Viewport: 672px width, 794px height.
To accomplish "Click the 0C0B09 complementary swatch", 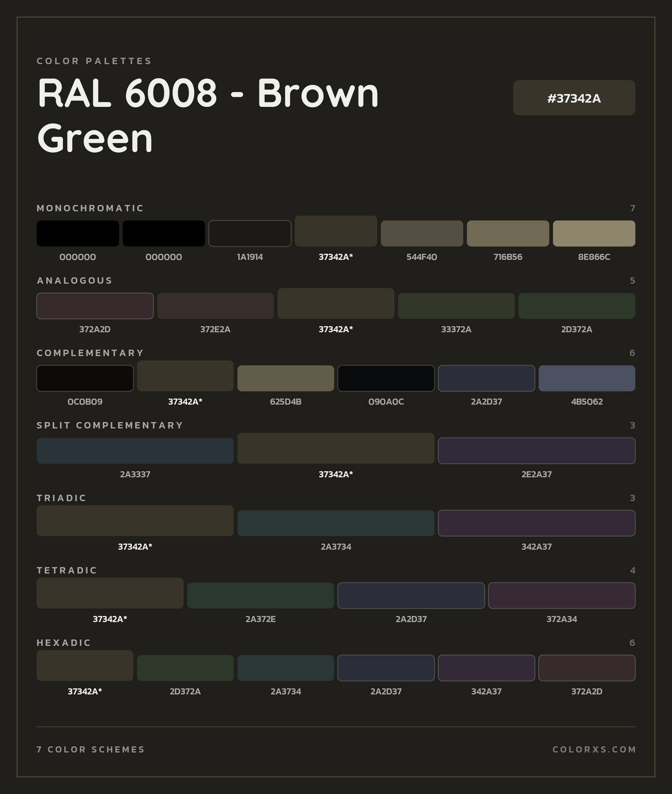I will point(85,378).
